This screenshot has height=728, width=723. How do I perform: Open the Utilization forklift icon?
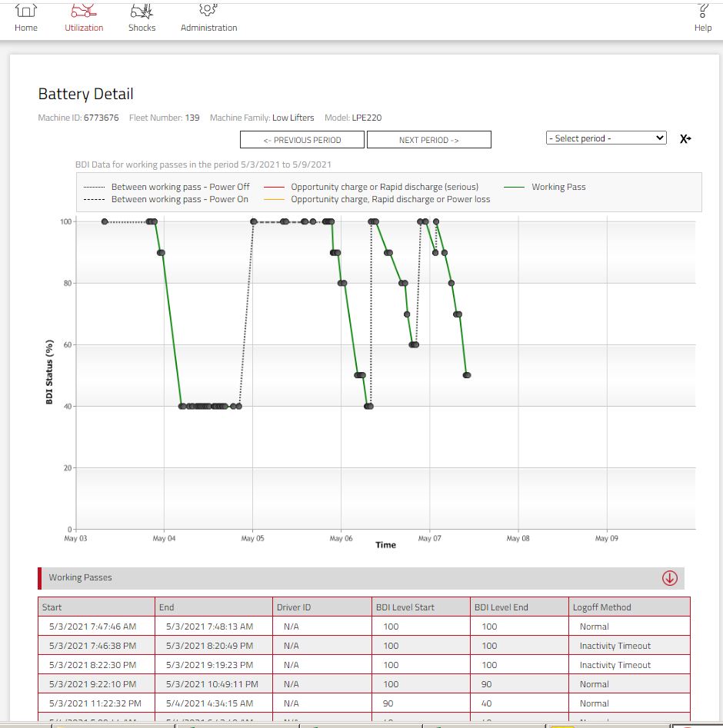pyautogui.click(x=84, y=10)
